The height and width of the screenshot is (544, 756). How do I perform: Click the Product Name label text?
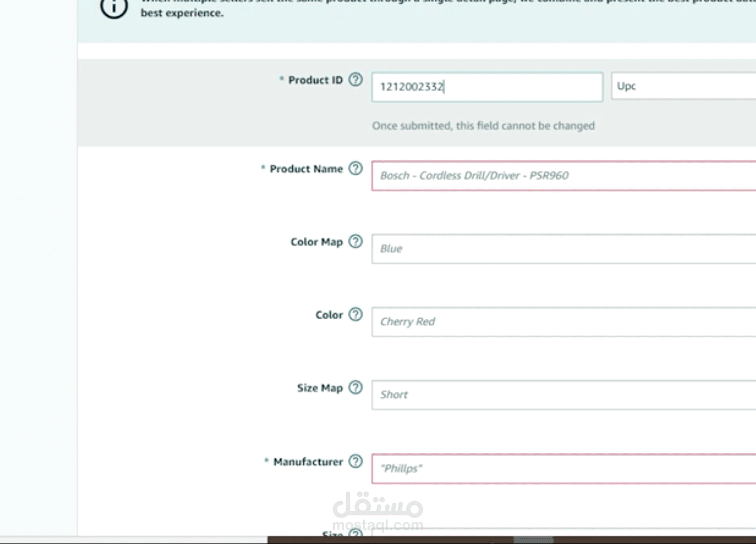coord(306,169)
